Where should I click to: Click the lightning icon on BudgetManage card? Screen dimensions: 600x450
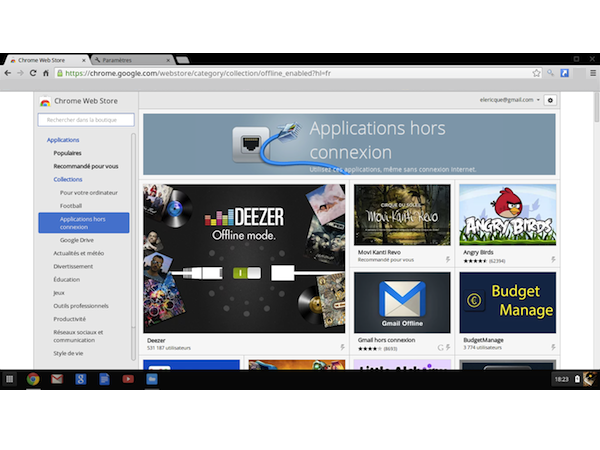tap(553, 347)
